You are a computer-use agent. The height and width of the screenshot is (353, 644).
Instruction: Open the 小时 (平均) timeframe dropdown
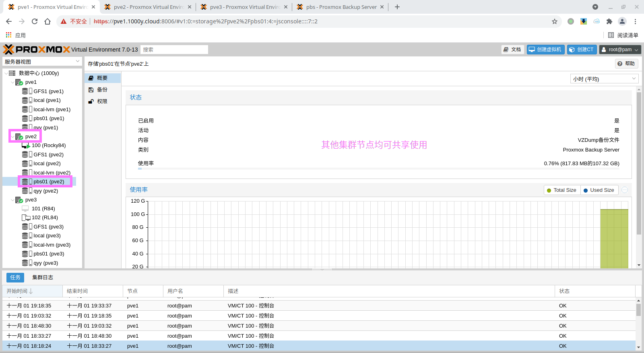point(604,79)
